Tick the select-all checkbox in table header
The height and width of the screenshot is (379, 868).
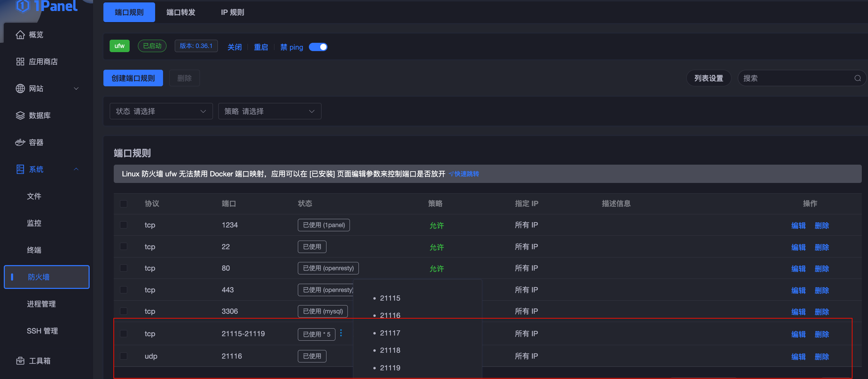124,204
